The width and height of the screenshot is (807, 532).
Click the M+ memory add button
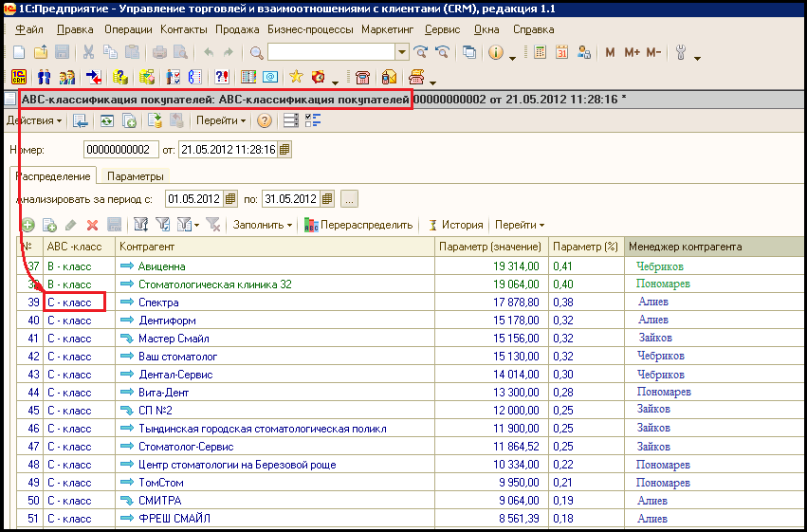(632, 52)
